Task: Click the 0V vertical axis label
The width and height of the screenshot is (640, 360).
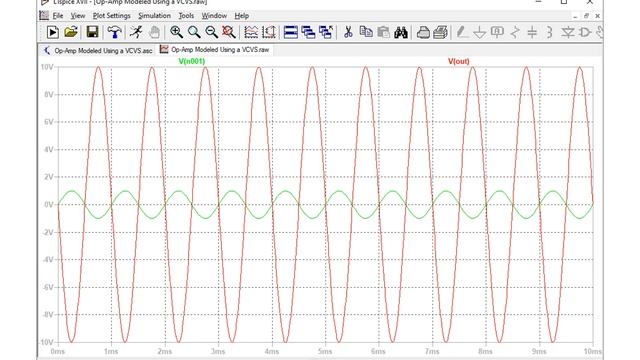Action: coord(49,204)
